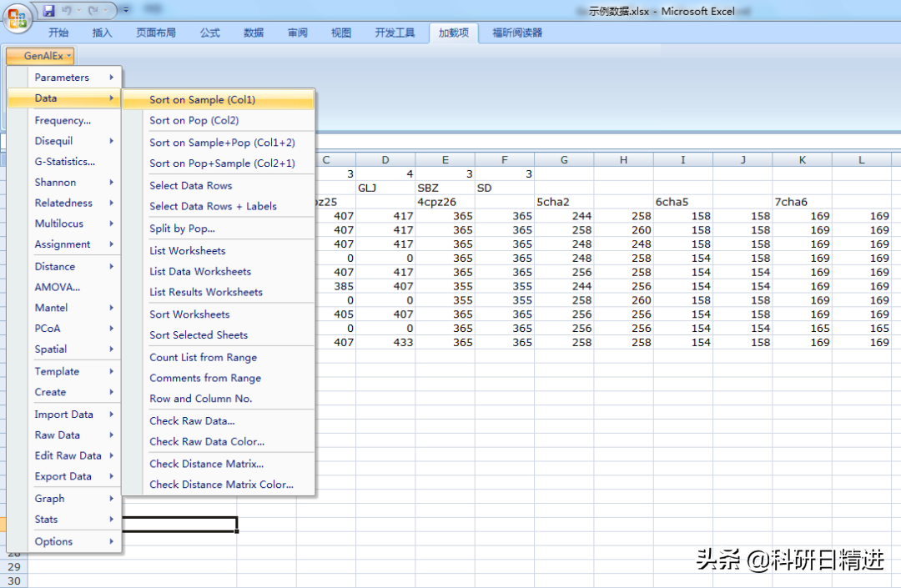Choose Row and Column No.
This screenshot has width=901, height=588.
click(219, 399)
